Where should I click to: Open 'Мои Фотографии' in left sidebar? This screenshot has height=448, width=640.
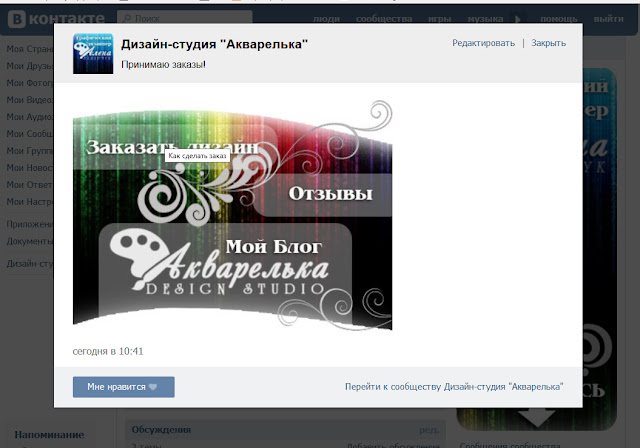pos(30,83)
